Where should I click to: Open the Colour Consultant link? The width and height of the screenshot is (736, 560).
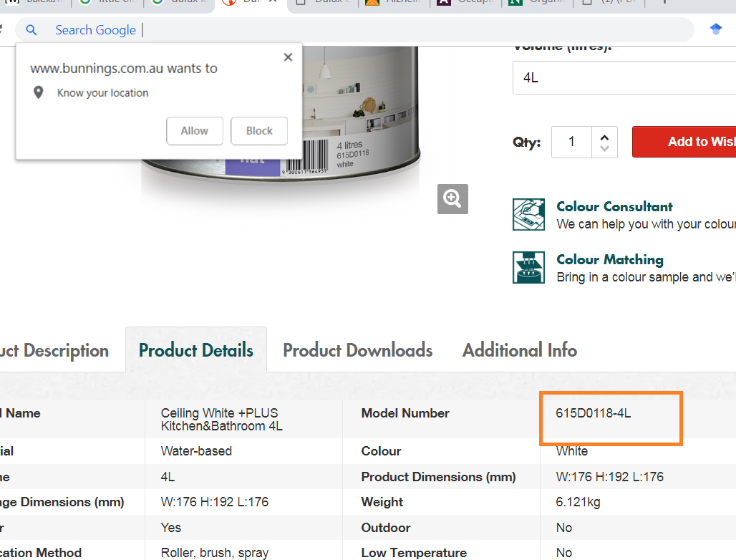[x=614, y=206]
